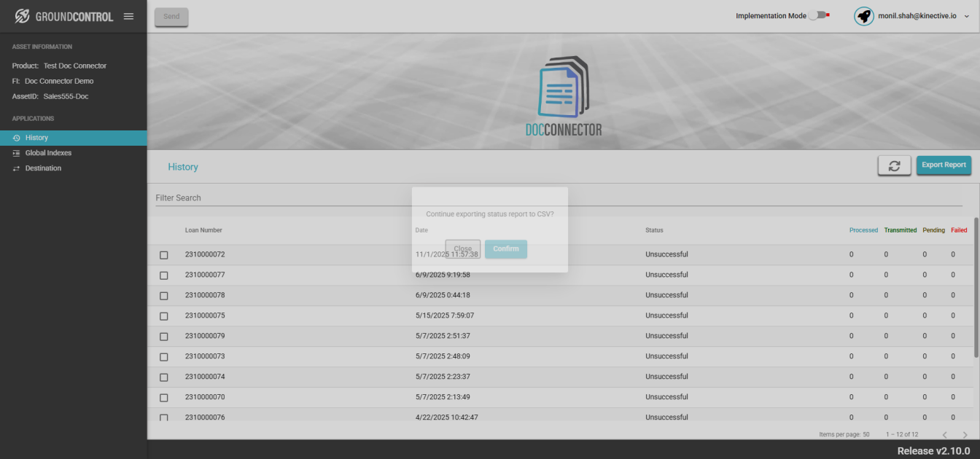This screenshot has height=459, width=980.
Task: Click the '1 – 12 of 12' pagination text
Action: (902, 434)
